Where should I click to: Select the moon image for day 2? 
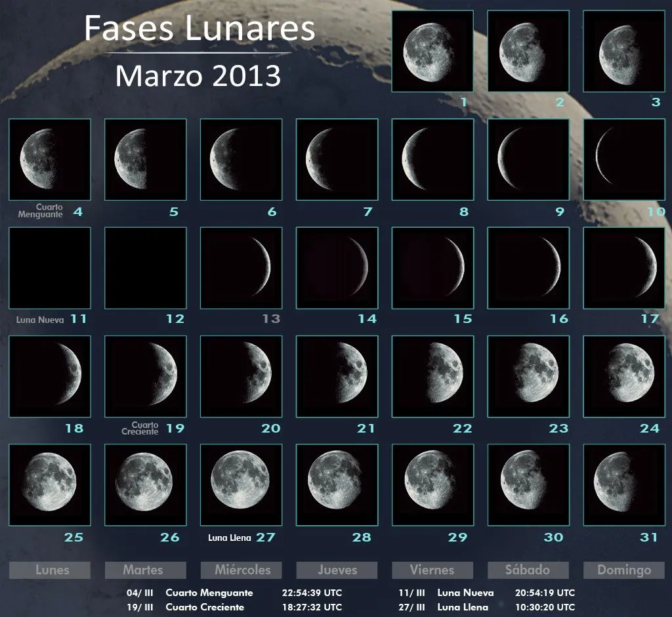pyautogui.click(x=528, y=51)
